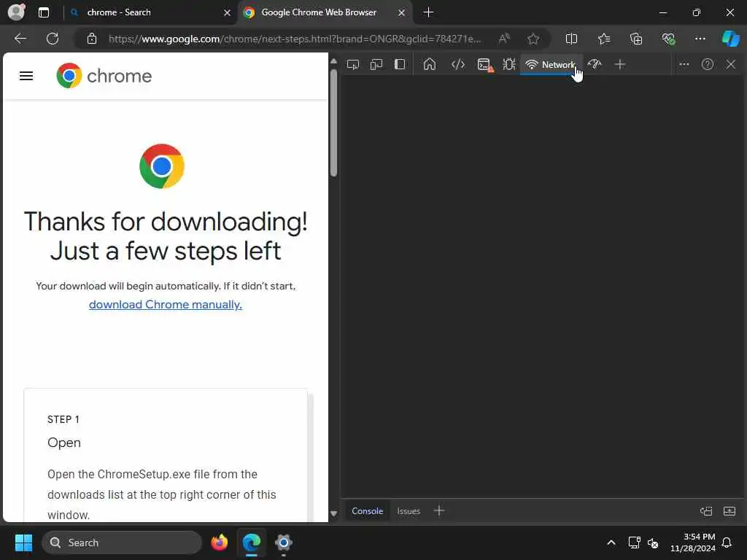Screen dimensions: 747x560
Task: Open the Read aloud feature
Action: coord(504,39)
